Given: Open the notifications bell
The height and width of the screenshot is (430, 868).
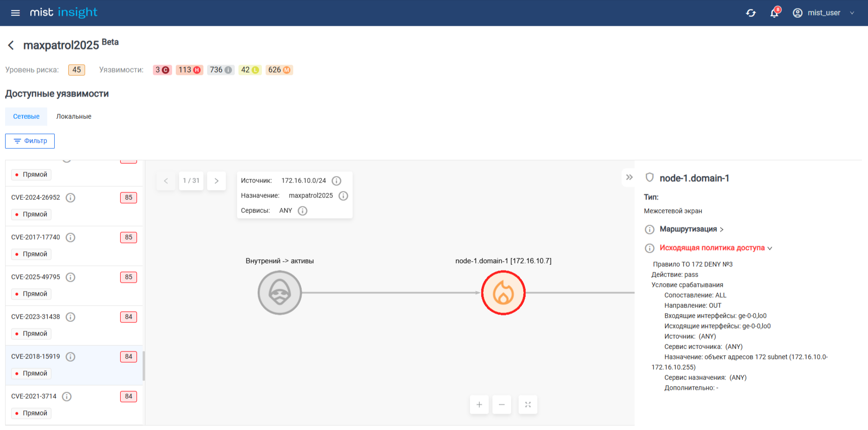Looking at the screenshot, I should tap(774, 13).
